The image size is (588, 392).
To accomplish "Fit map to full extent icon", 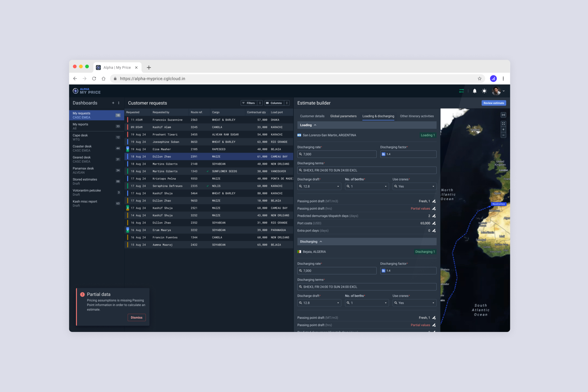I will (x=503, y=124).
